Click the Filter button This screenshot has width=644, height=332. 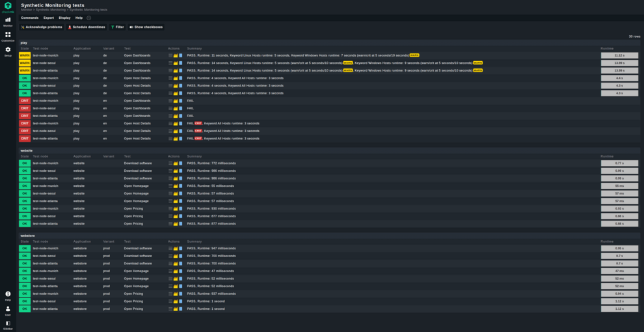click(x=117, y=27)
